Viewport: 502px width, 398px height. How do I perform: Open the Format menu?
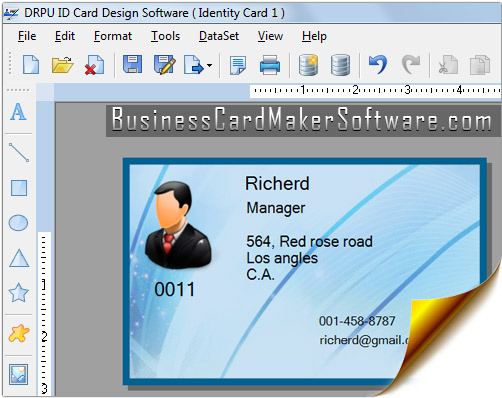(x=113, y=36)
